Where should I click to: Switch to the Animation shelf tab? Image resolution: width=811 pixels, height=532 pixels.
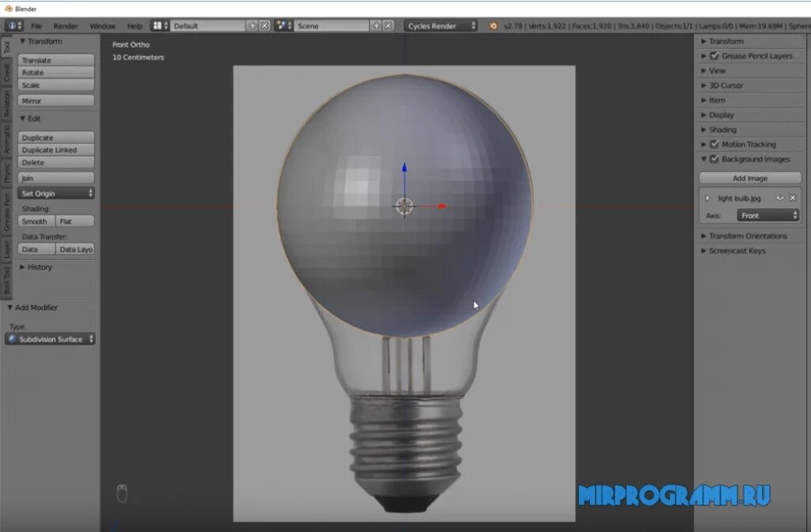[x=6, y=140]
